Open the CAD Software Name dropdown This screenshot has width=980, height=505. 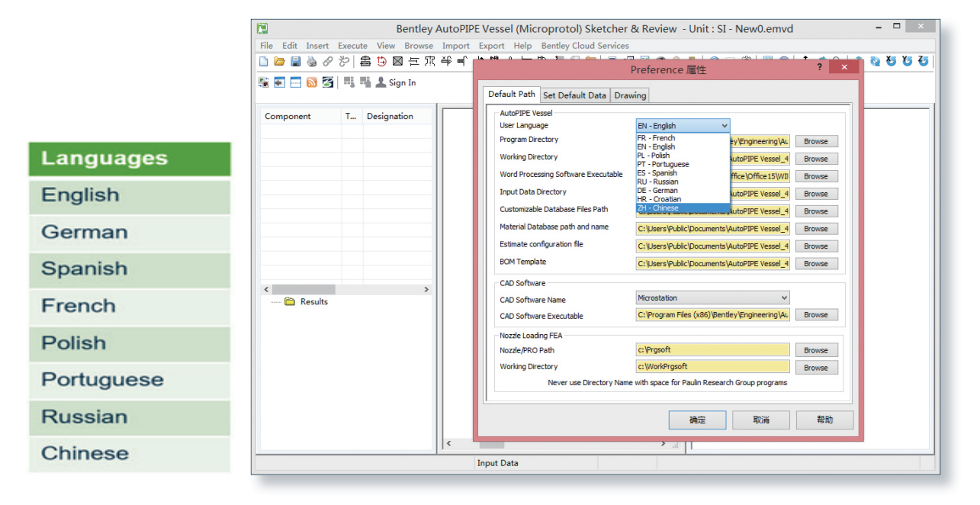coord(713,298)
